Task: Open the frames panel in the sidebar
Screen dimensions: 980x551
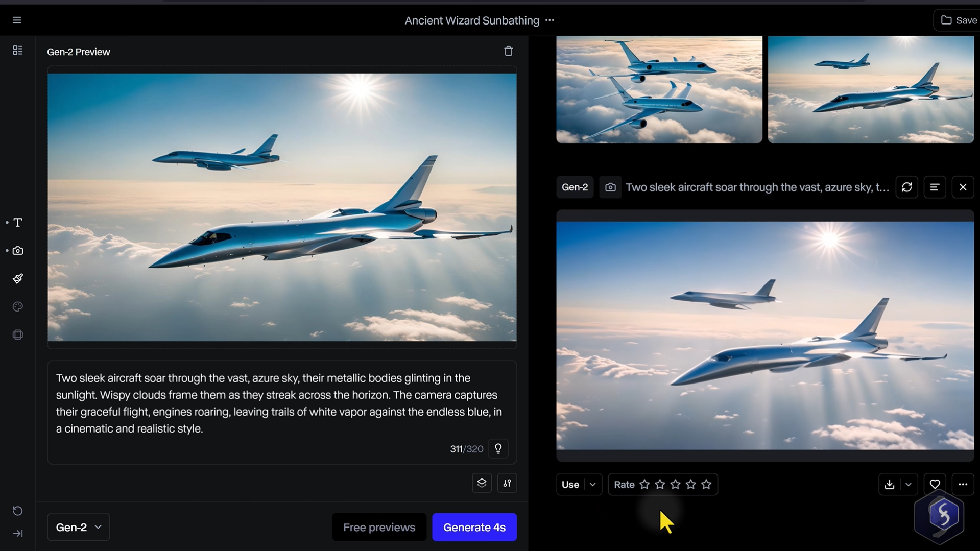Action: (17, 334)
